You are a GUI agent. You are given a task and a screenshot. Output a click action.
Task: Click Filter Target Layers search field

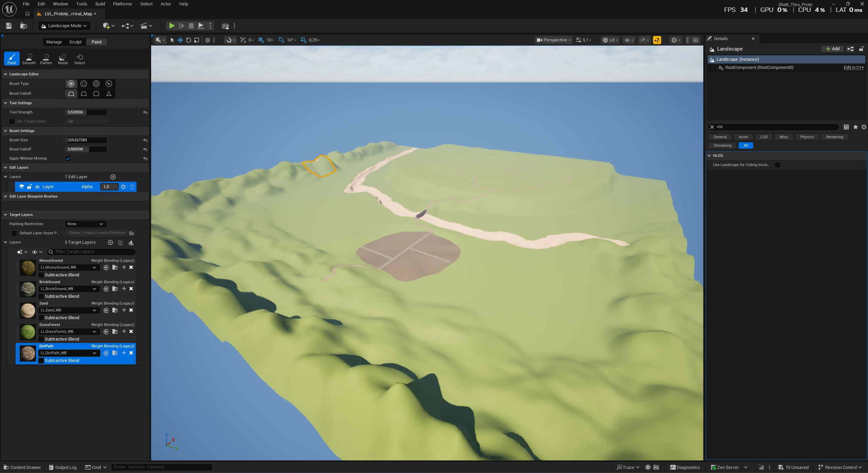click(92, 252)
